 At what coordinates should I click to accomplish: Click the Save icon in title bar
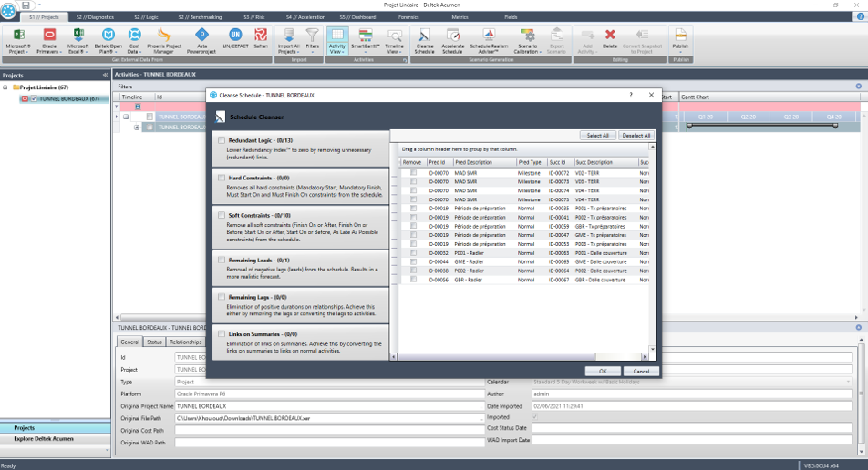[26, 5]
